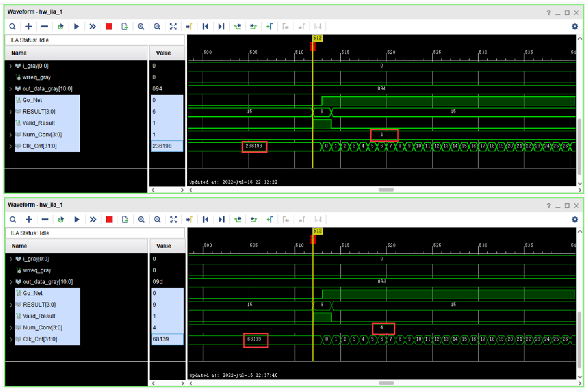
Task: Expand out_data_gray[10:0] in top waveform
Action: coord(10,89)
